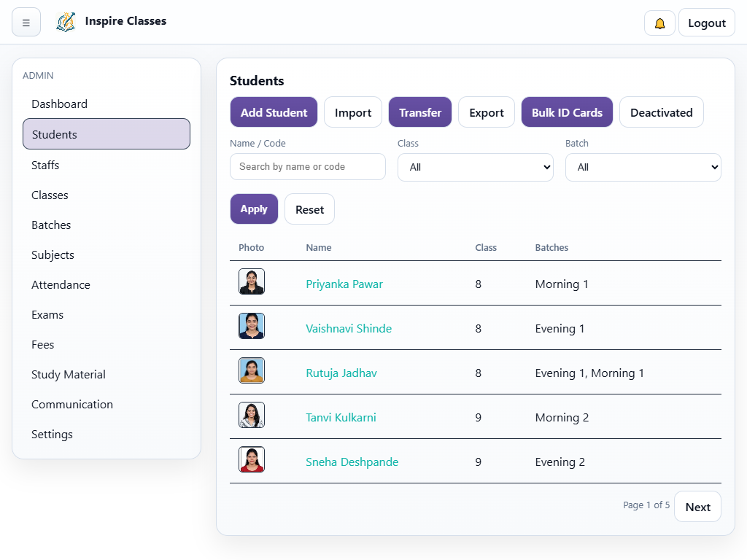The image size is (747, 560).
Task: Click the Rutuja Jadhav name link
Action: [x=341, y=373]
